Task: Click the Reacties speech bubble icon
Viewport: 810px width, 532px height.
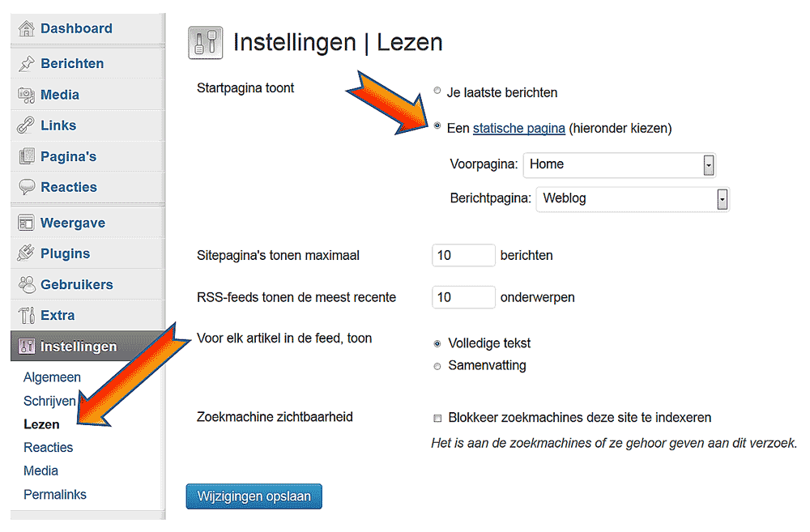Action: click(27, 187)
